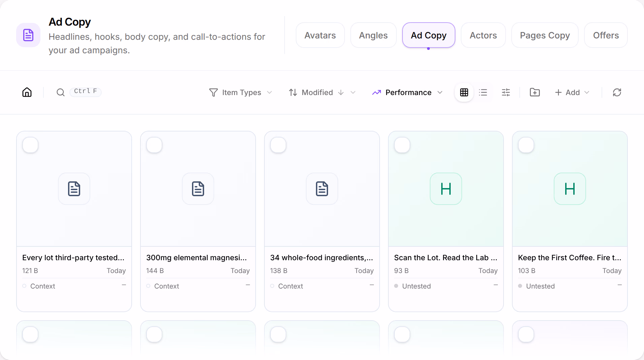Click '103 B' size text
644x360 pixels.
click(x=526, y=271)
